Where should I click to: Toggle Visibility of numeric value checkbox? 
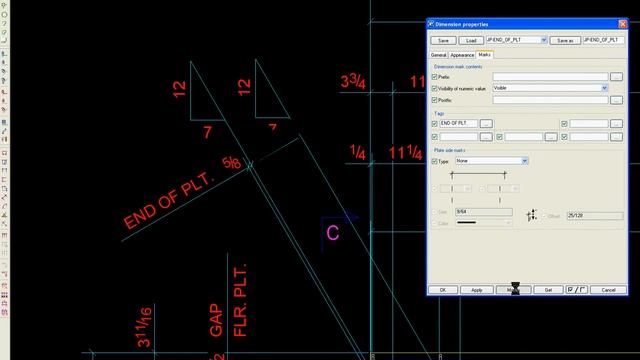(434, 88)
